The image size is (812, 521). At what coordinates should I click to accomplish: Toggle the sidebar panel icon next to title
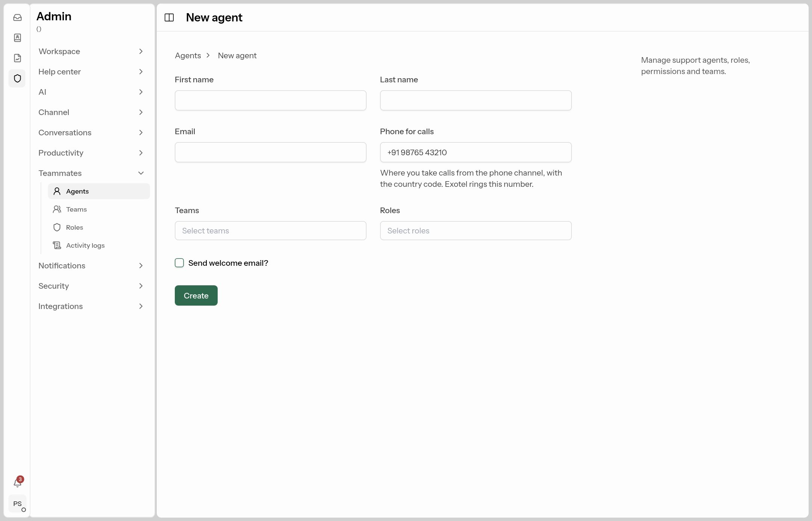point(169,18)
